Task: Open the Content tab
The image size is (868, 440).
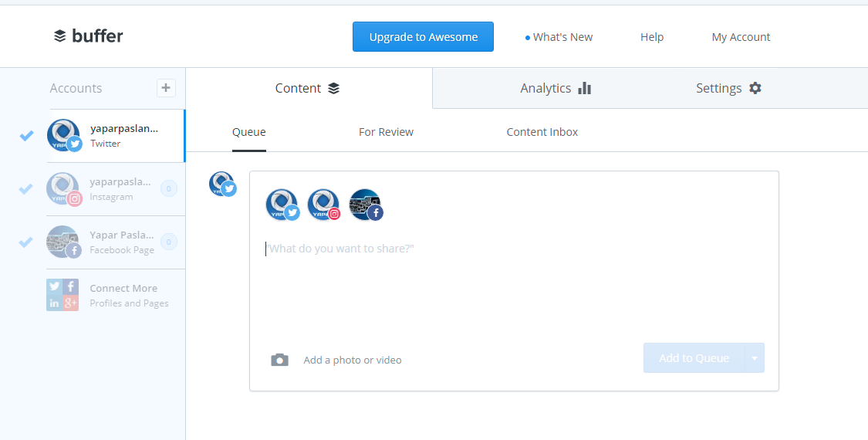Action: [x=309, y=88]
